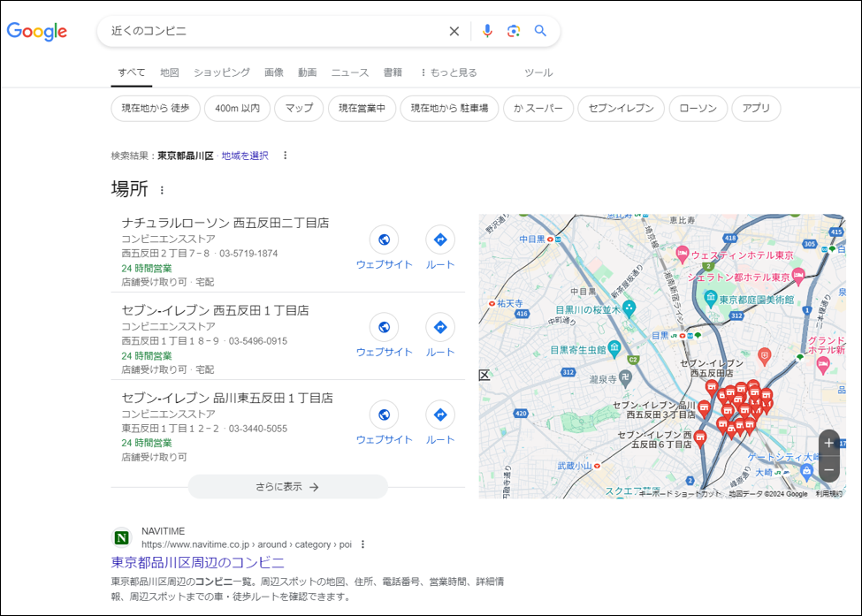The width and height of the screenshot is (862, 616).
Task: Click セブン-イレブン 五反田6丁目店 map pin
Action: tap(700, 439)
